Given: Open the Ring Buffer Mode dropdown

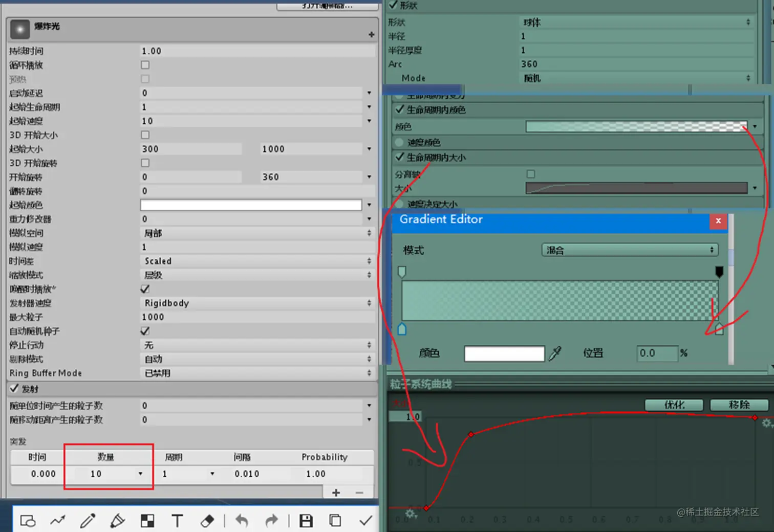Looking at the screenshot, I should tap(257, 373).
